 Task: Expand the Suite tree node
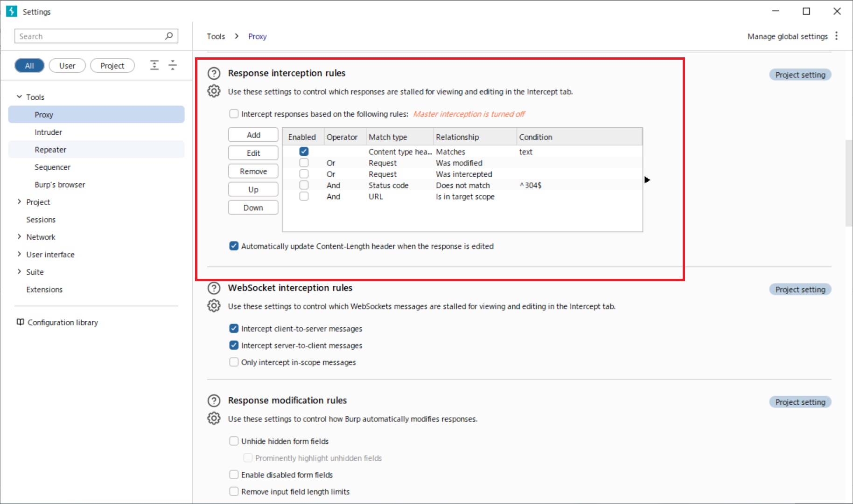[x=19, y=272]
